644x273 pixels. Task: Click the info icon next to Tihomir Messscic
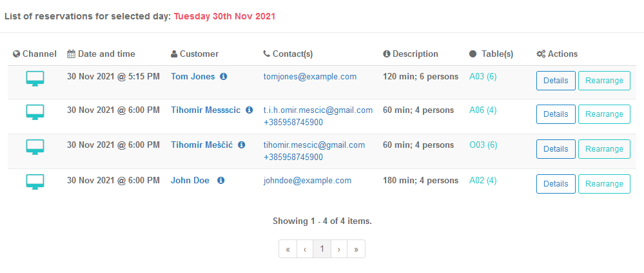coord(249,110)
